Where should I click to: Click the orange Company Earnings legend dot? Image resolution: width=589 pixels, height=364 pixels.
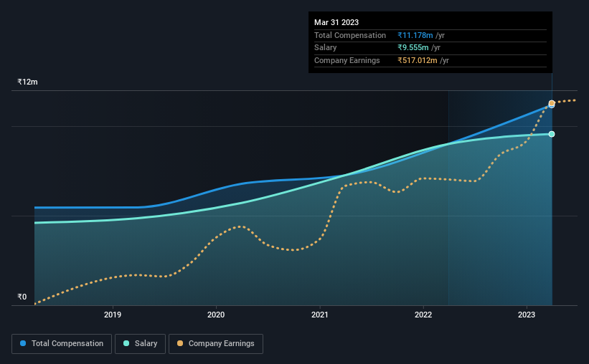[180, 343]
